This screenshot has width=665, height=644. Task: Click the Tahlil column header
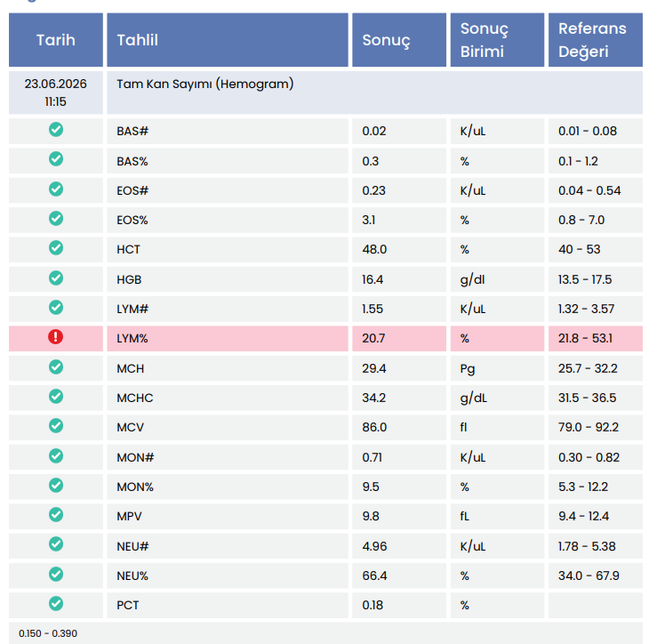click(x=228, y=40)
